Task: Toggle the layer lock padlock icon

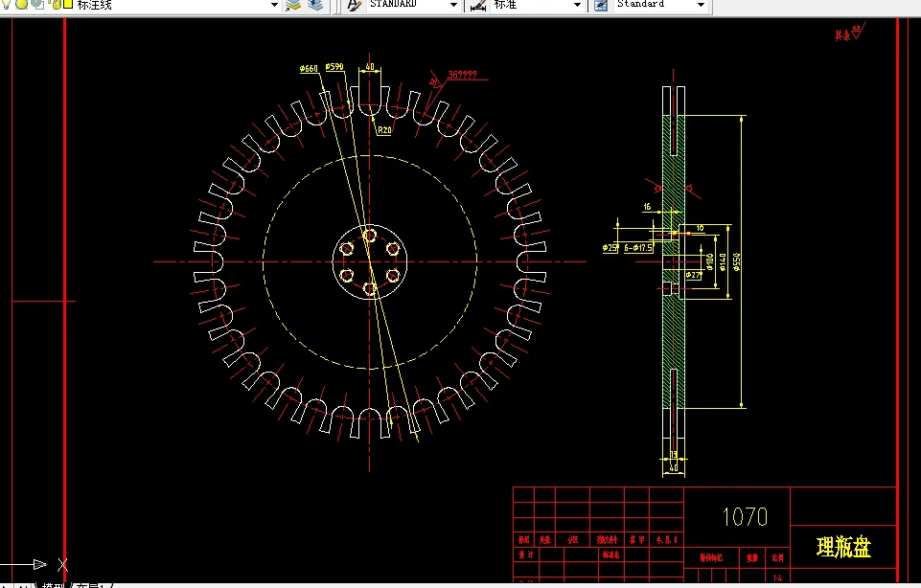Action: pyautogui.click(x=56, y=4)
